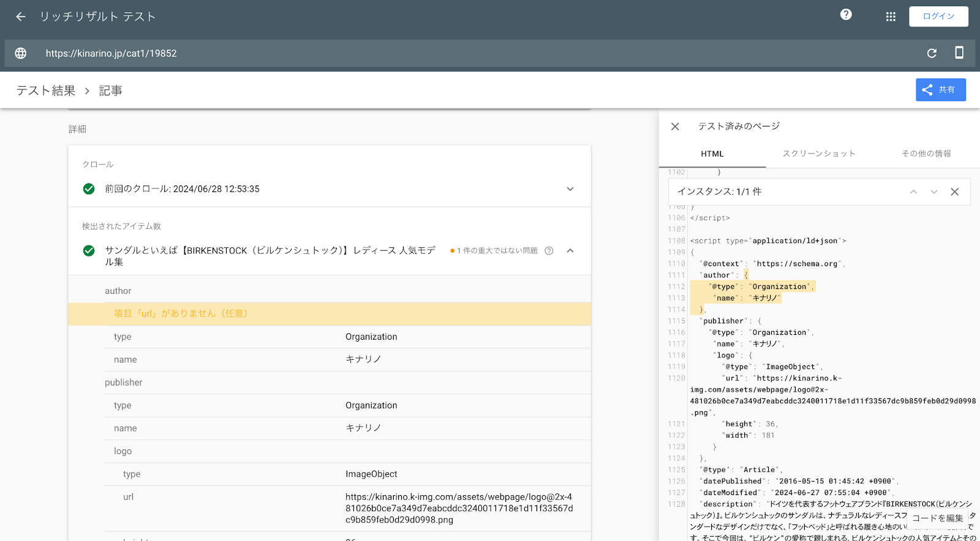Reload the test with refresh icon
Viewport: 980px width, 541px height.
click(x=932, y=53)
